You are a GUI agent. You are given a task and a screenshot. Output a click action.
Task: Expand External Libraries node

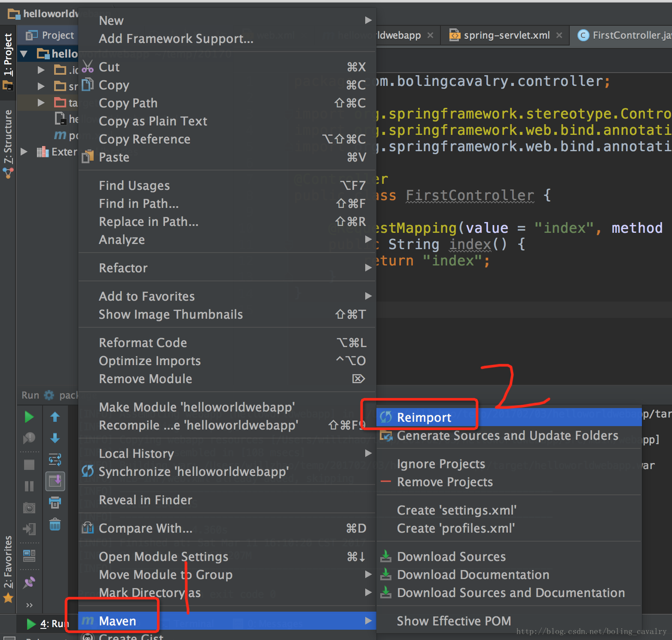pyautogui.click(x=24, y=152)
